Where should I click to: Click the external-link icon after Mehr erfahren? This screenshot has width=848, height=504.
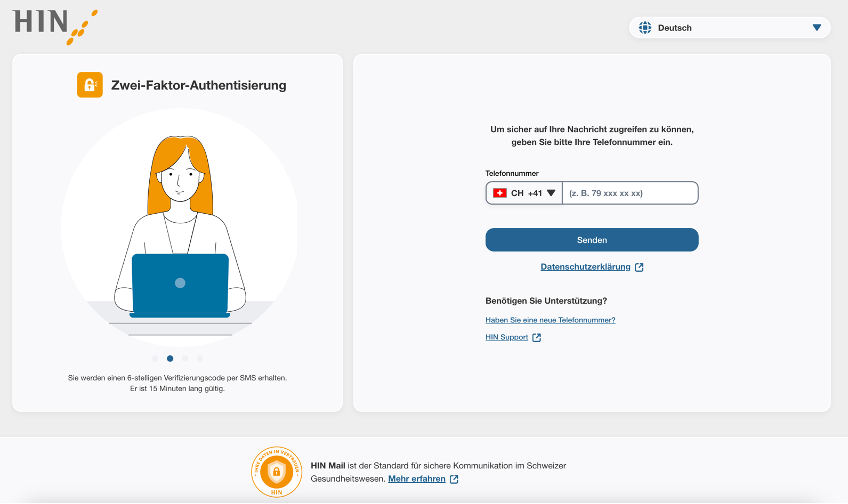pyautogui.click(x=454, y=479)
